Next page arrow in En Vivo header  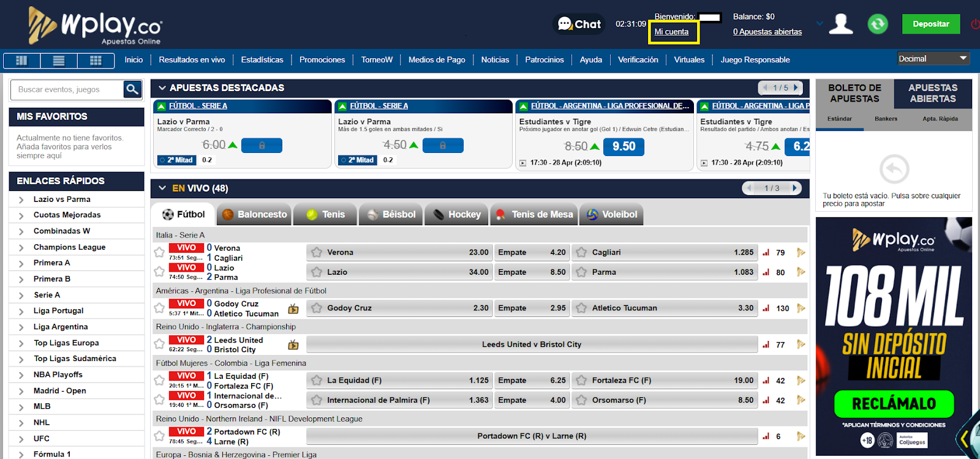[x=794, y=188]
